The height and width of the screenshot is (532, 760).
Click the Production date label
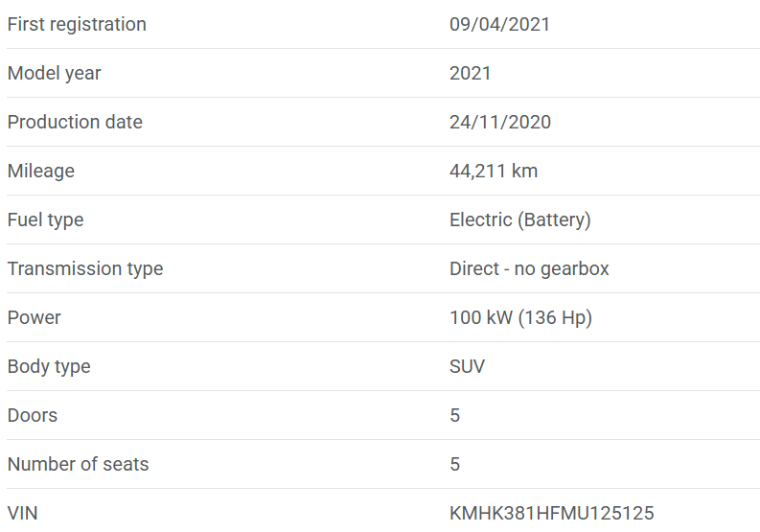click(75, 123)
